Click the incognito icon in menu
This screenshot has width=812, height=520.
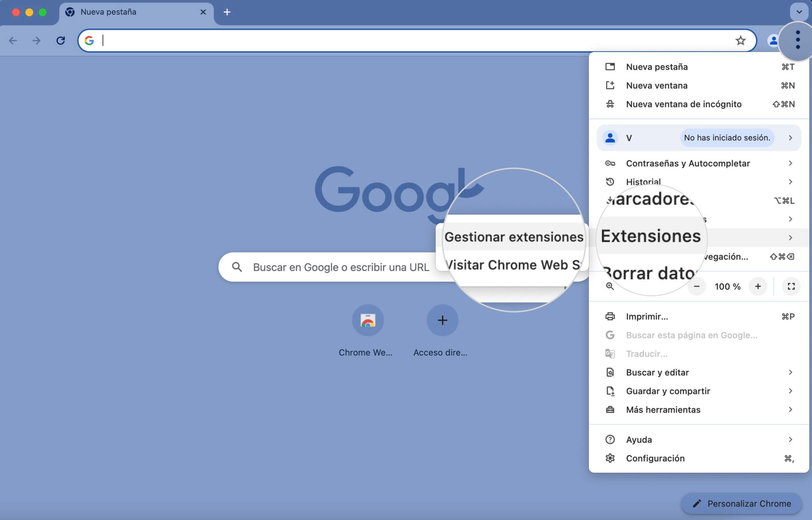coord(610,104)
